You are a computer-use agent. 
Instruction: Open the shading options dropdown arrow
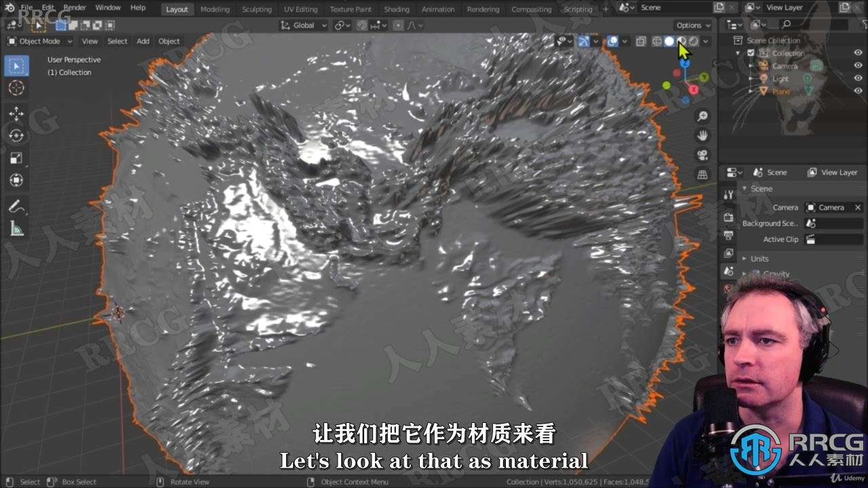[706, 41]
